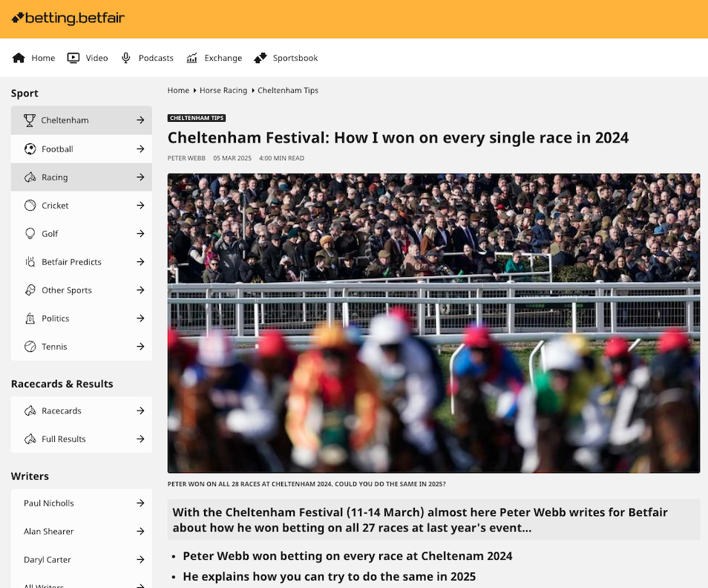Click the Cheltenham trophy icon
Image resolution: width=708 pixels, height=588 pixels.
coord(30,120)
